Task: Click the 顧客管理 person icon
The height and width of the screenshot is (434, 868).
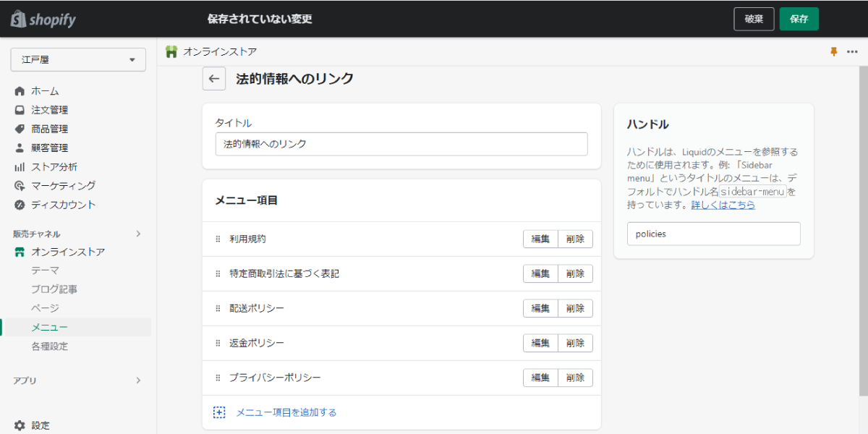Action: tap(20, 148)
